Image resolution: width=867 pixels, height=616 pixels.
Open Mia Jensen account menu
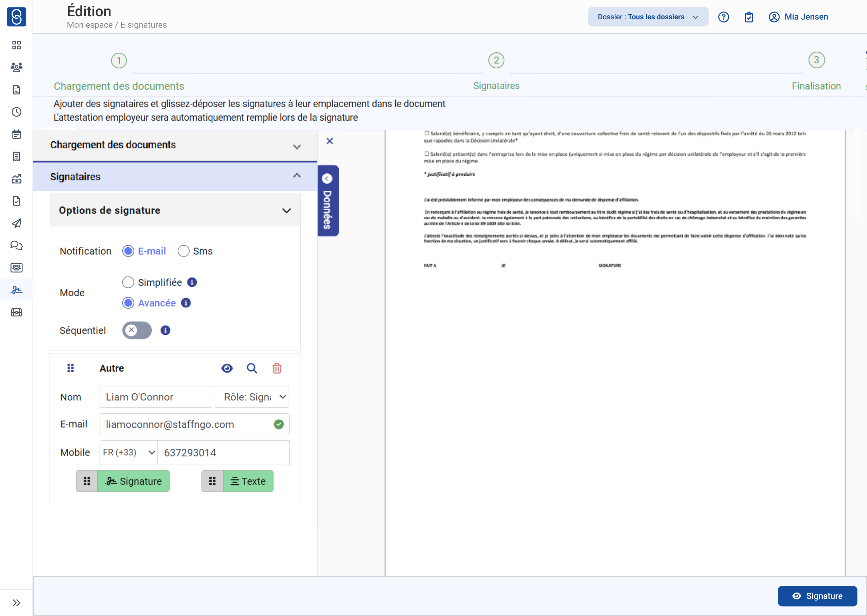[806, 17]
